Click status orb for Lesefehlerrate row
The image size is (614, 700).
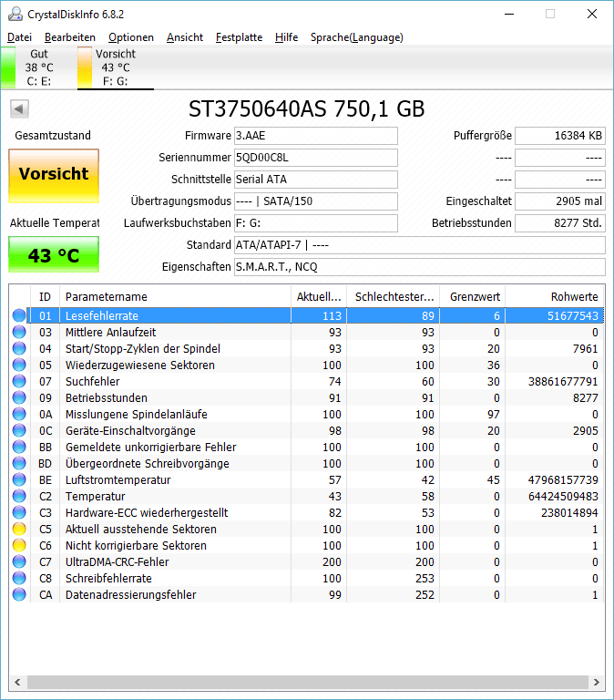point(19,315)
